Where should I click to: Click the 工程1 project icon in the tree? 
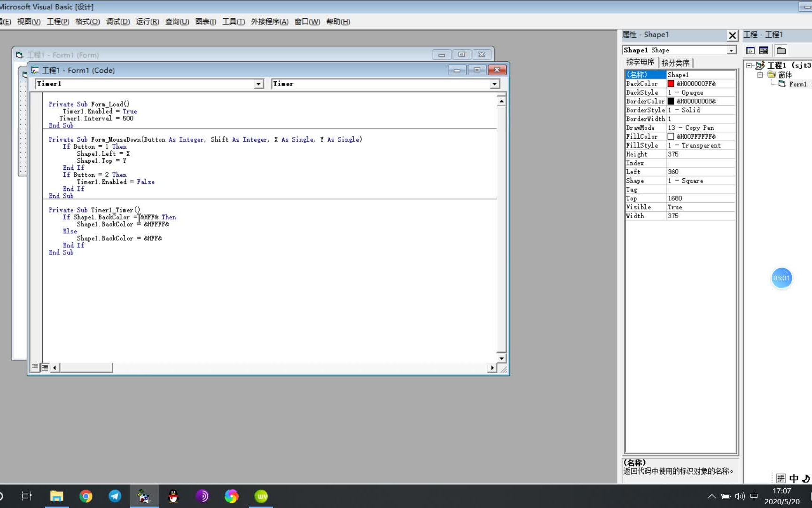(760, 65)
